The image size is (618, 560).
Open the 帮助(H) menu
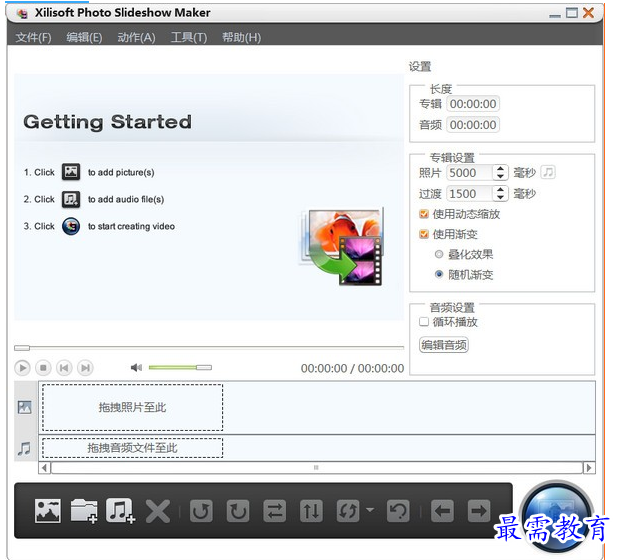(242, 37)
